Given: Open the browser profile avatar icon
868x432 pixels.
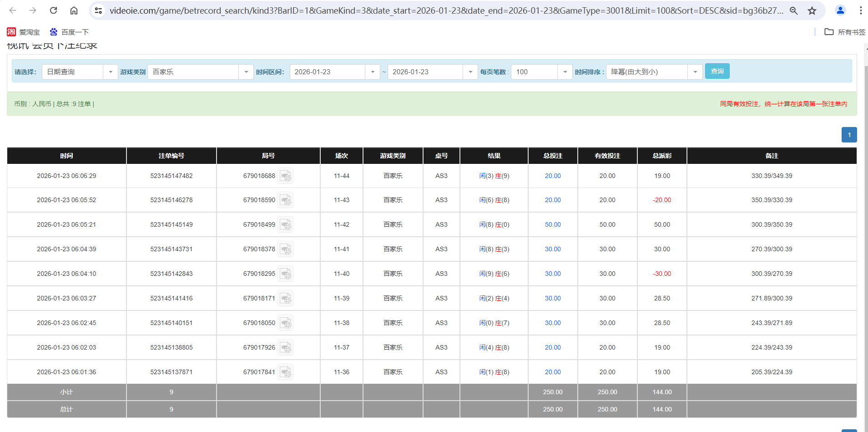Looking at the screenshot, I should (840, 10).
